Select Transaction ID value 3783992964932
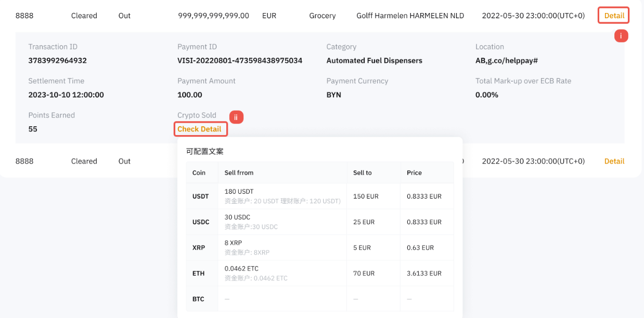The image size is (644, 318). tap(57, 61)
